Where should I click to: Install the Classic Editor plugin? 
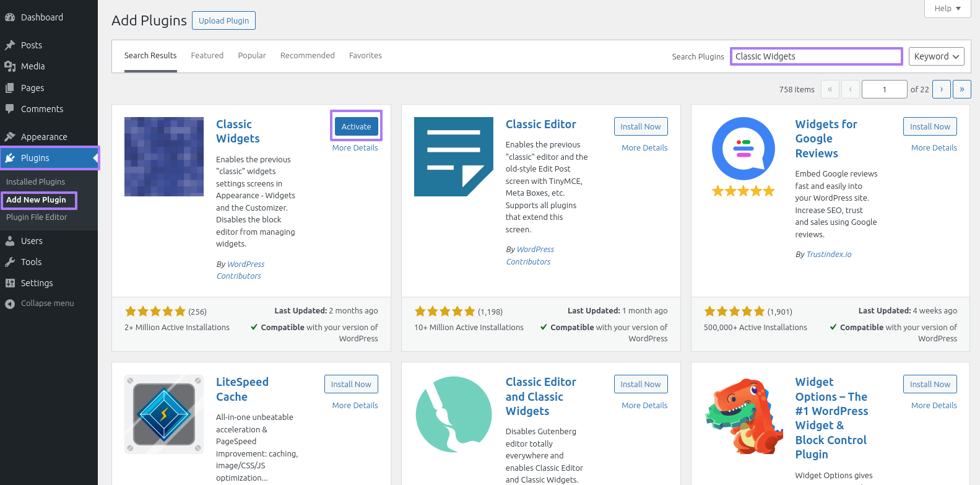point(640,126)
